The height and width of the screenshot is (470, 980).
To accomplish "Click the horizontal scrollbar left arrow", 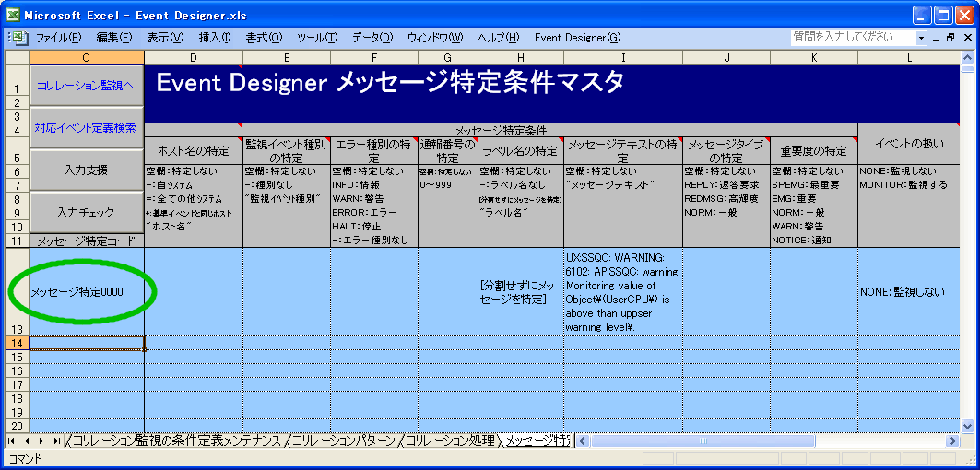I will pyautogui.click(x=582, y=441).
